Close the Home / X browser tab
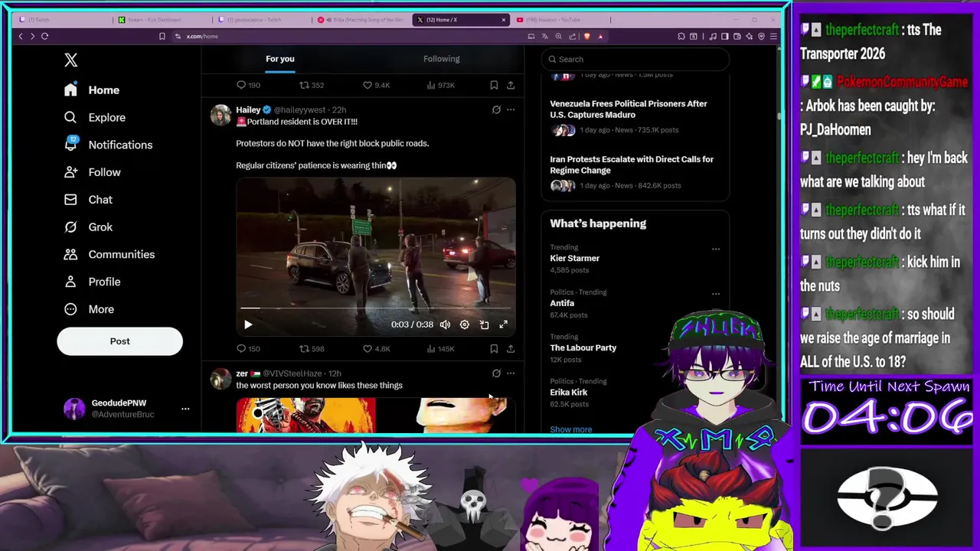Screen dimensions: 980x551 pyautogui.click(x=504, y=20)
